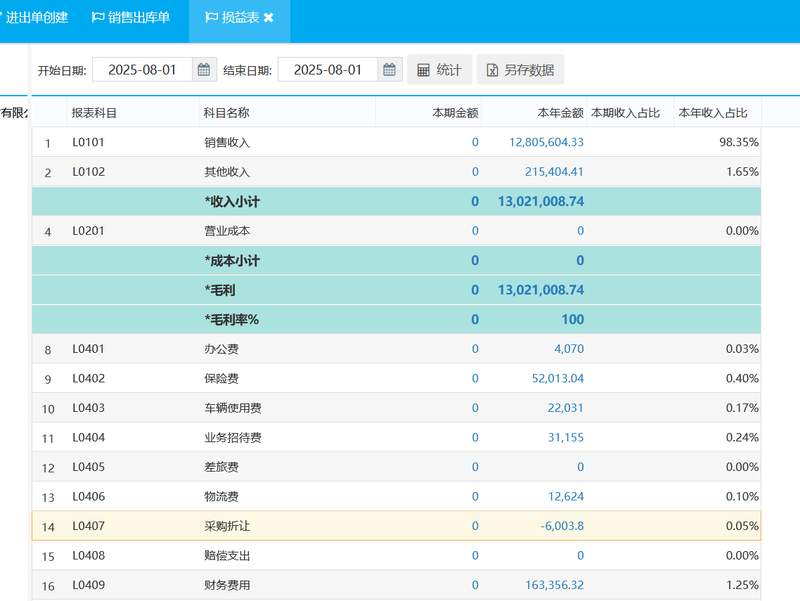Open the start date calendar picker
The image size is (800, 601).
click(x=204, y=70)
